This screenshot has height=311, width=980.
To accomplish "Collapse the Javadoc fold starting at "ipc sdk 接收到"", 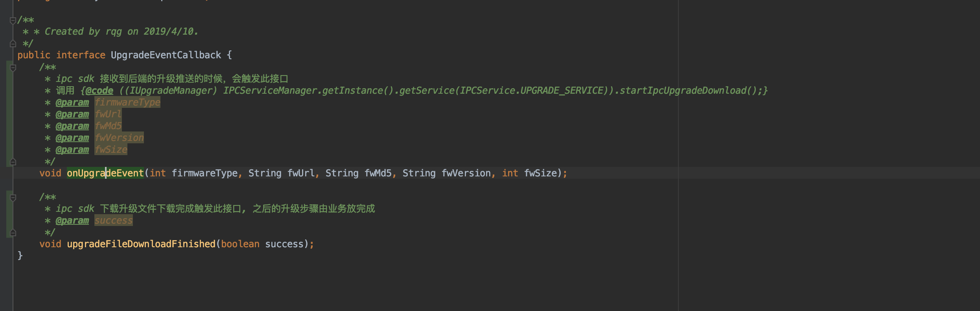I will (x=13, y=68).
